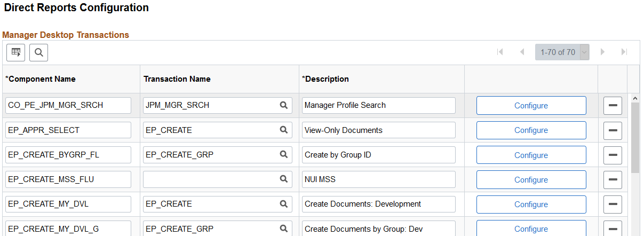
Task: Click lookup icon in EP_CREATE_MSS_FLU row
Action: [284, 179]
